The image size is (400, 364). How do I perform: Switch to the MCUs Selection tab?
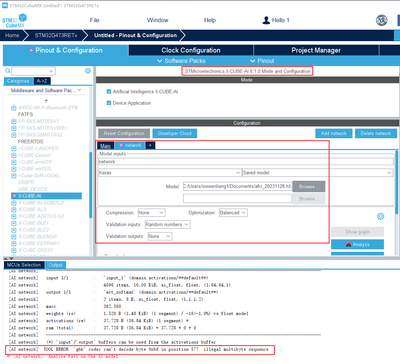click(24, 265)
